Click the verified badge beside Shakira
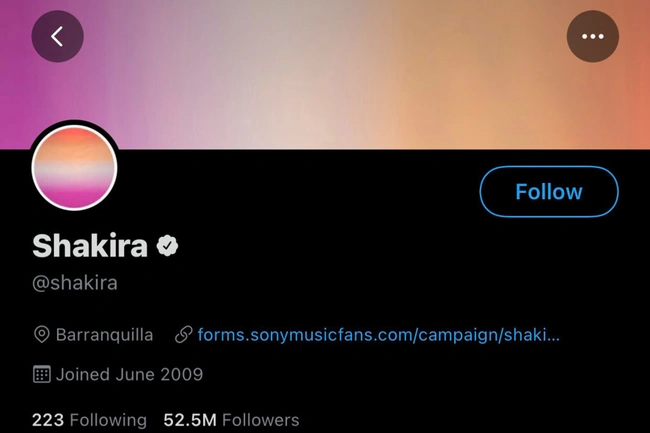Image resolution: width=650 pixels, height=433 pixels. [167, 246]
